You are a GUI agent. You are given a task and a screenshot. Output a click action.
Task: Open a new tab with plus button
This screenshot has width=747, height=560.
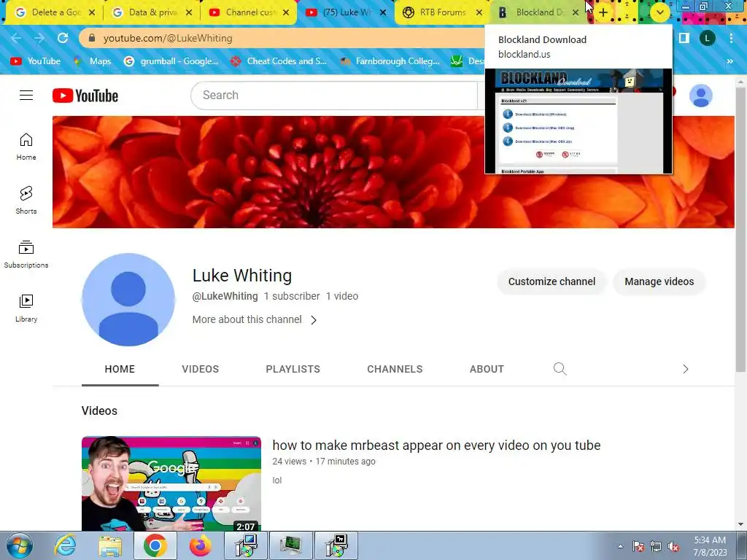pos(603,12)
